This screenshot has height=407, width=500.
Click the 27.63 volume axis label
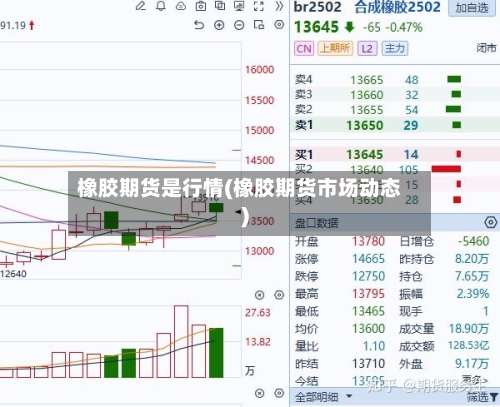258,313
